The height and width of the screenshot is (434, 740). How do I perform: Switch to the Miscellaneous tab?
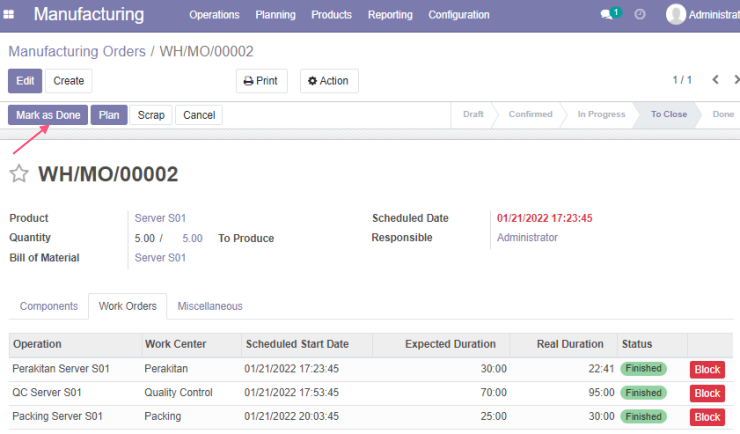[210, 306]
